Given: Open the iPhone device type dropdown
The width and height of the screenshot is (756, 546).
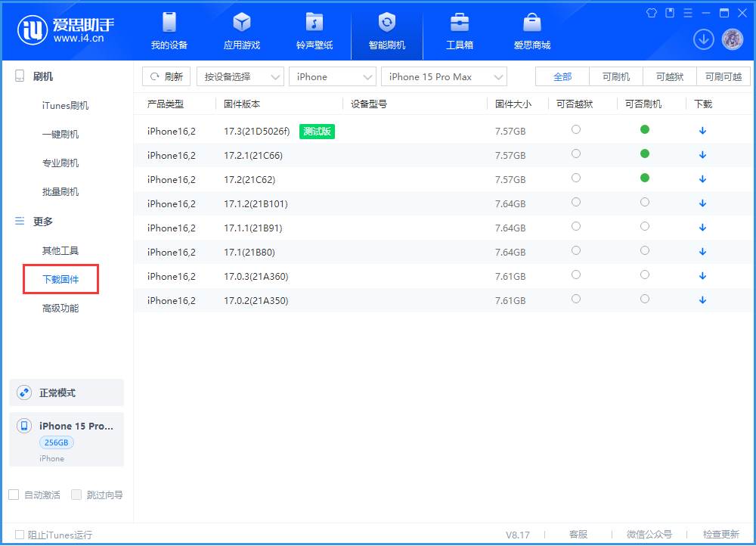Looking at the screenshot, I should tap(333, 76).
